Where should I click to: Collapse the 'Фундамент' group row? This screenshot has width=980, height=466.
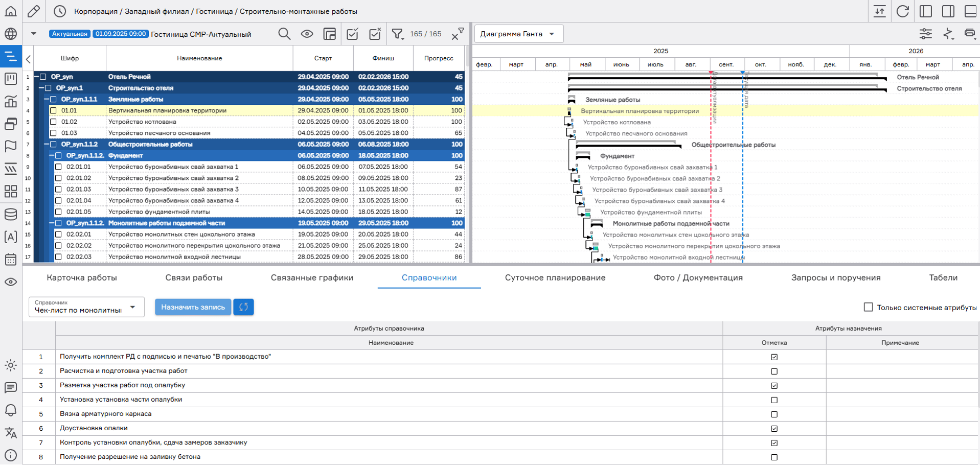[52, 156]
